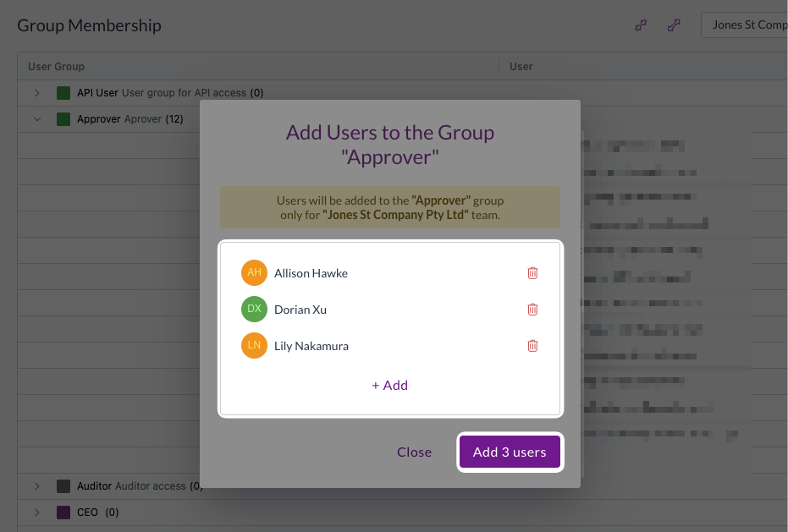The height and width of the screenshot is (532, 788).
Task: Expand the Auditor group row
Action: 36,486
